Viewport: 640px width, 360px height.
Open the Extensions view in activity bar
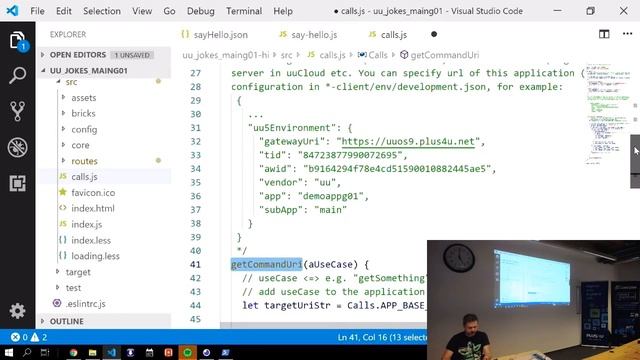point(18,183)
